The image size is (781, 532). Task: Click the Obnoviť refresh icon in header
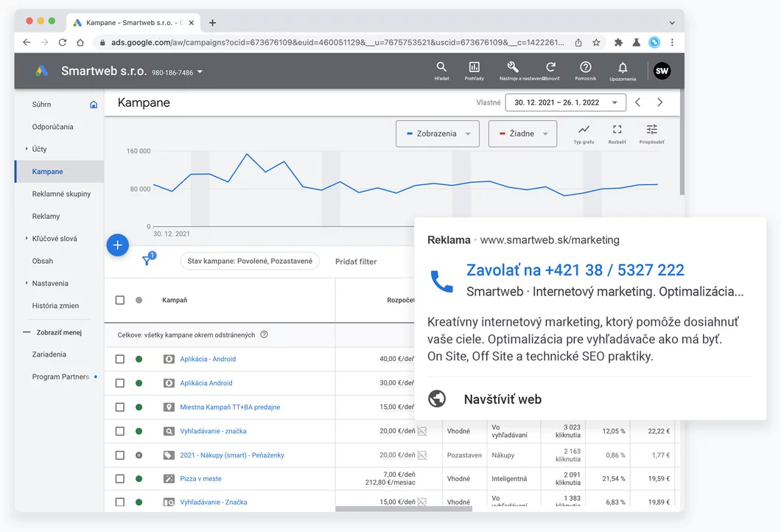550,67
